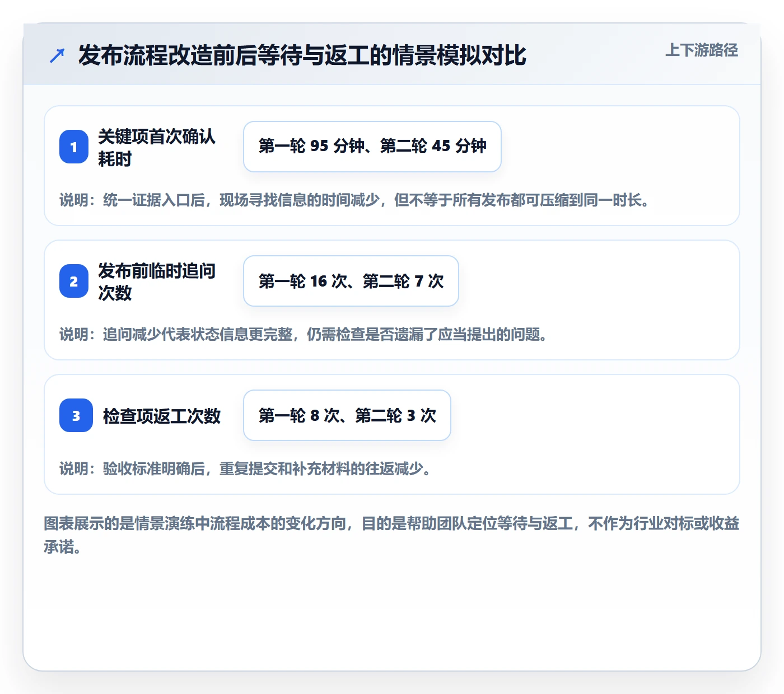Click the note starting 说明：统一证据入口后

coord(354,200)
